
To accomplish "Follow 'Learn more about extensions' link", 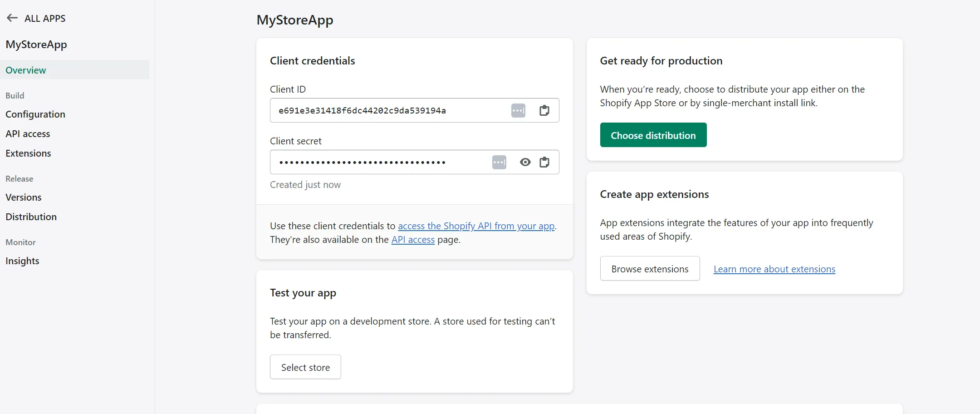I will click(774, 269).
